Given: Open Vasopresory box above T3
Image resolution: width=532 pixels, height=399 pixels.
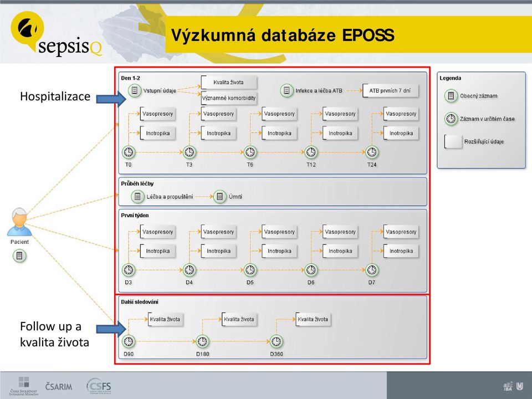Looking at the screenshot, I should (218, 114).
